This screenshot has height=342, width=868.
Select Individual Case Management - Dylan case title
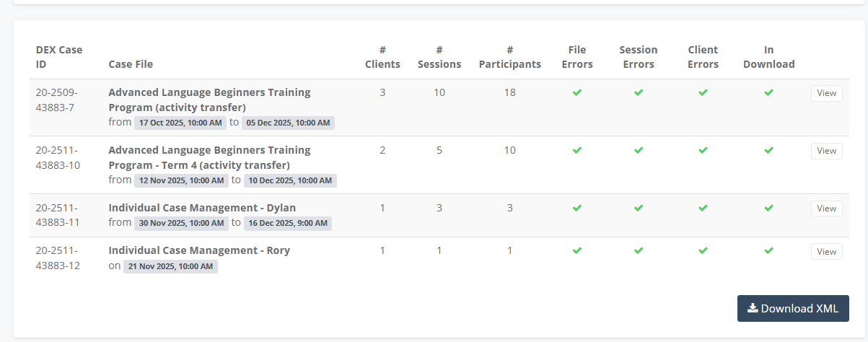pyautogui.click(x=202, y=208)
